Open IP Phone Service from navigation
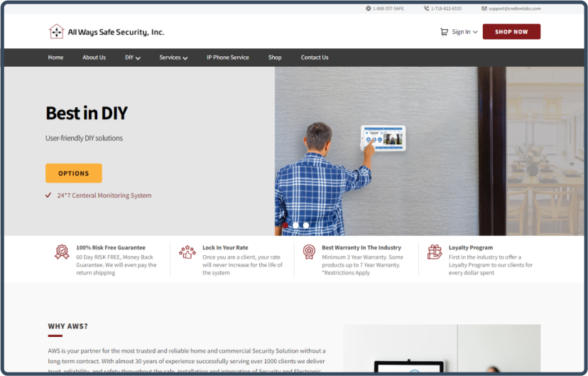Screen dimensions: 588x376 [x=227, y=58]
